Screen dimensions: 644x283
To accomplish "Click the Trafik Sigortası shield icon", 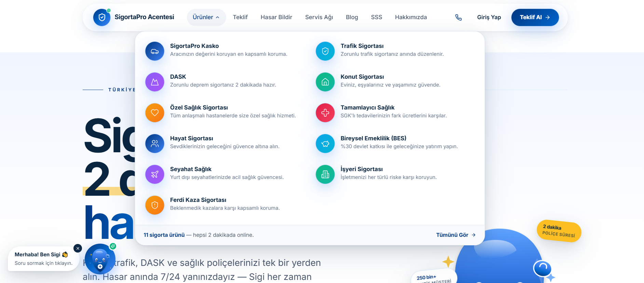I will pyautogui.click(x=325, y=51).
